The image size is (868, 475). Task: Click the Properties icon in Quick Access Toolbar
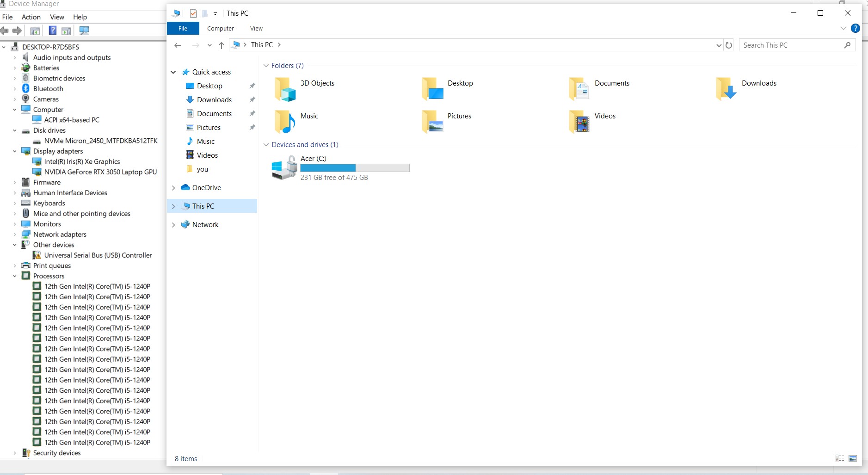(193, 13)
